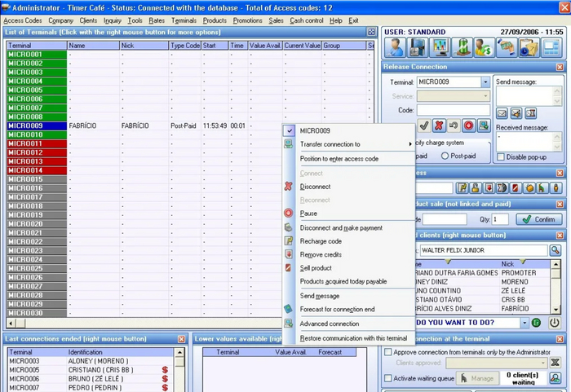This screenshot has width=571, height=392.
Task: Choose Forecast for connection end
Action: 350,310
